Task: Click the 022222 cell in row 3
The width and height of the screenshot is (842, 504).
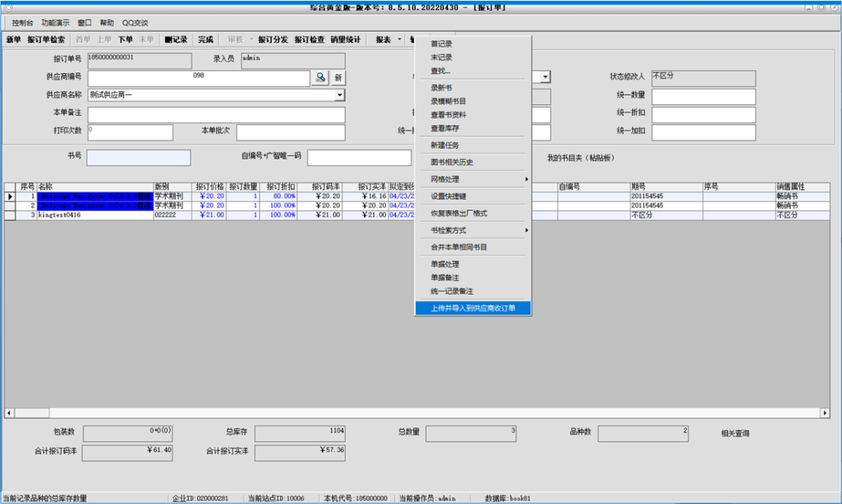Action: 172,215
